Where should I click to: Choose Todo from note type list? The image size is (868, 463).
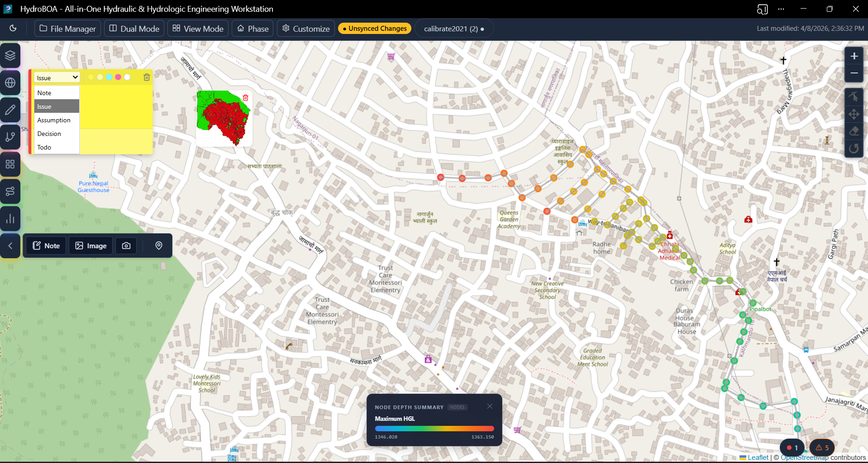[44, 147]
